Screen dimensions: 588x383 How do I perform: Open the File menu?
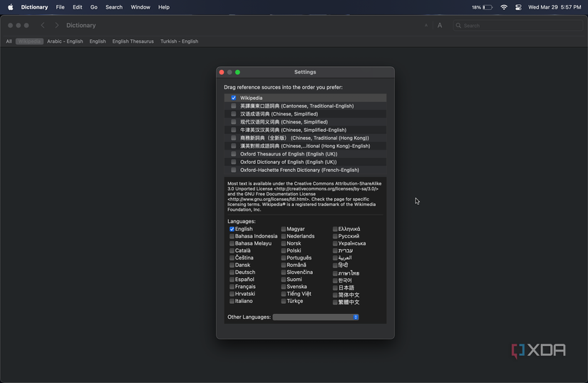(x=60, y=7)
